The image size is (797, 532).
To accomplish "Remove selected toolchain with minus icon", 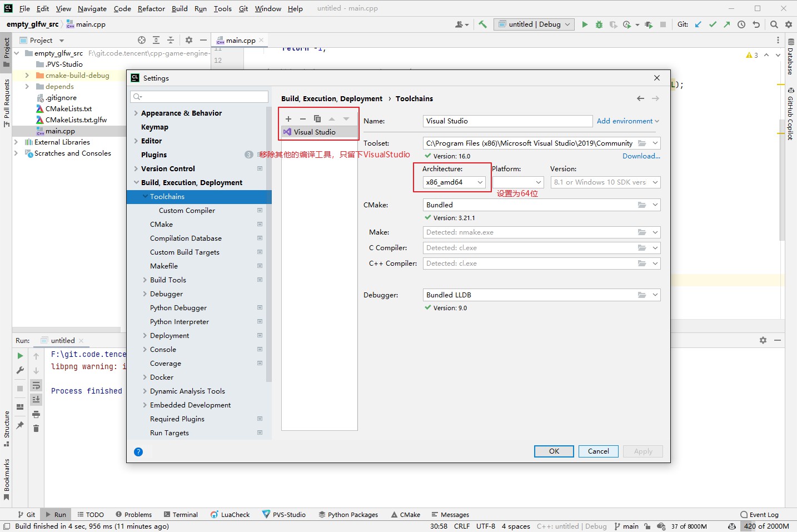I will [303, 119].
